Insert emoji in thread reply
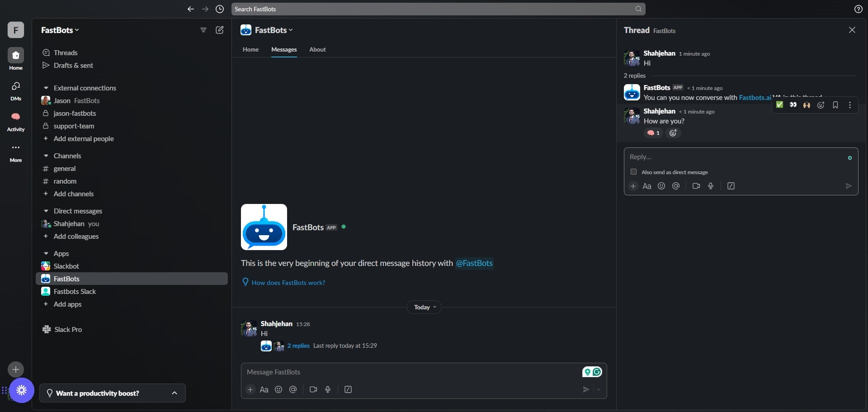This screenshot has width=868, height=412. [x=661, y=186]
